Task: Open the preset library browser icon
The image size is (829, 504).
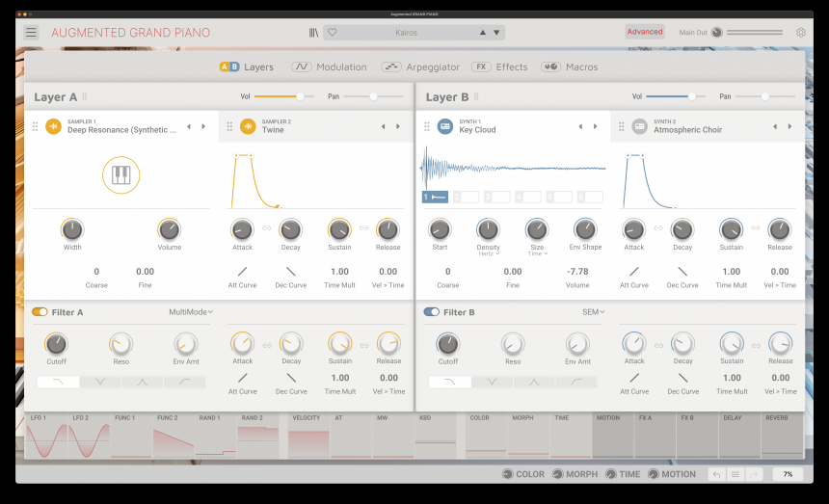Action: coord(313,33)
